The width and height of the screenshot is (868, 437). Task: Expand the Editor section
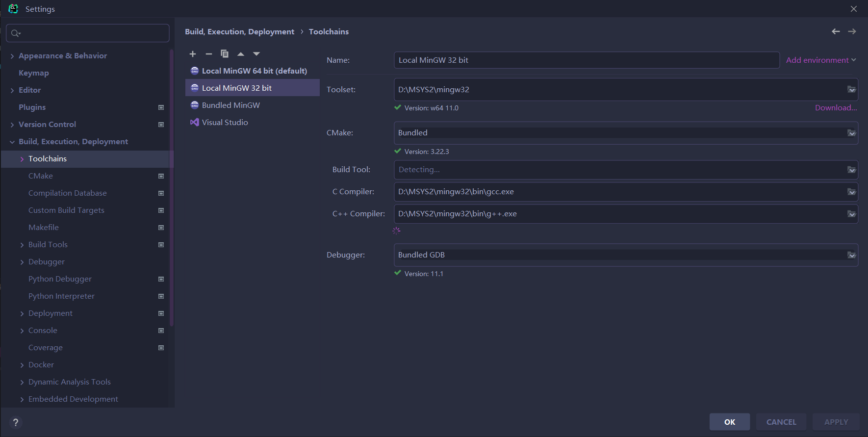[x=12, y=91]
